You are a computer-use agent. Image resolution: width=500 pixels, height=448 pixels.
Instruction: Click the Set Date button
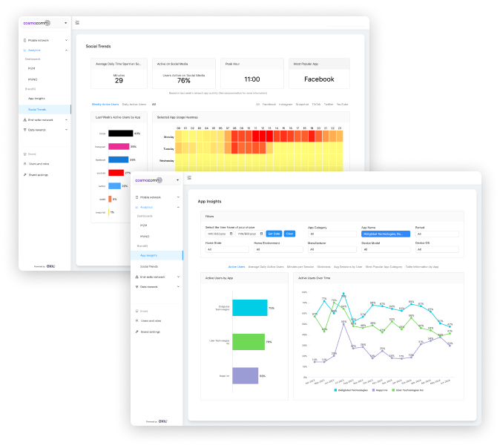click(274, 234)
